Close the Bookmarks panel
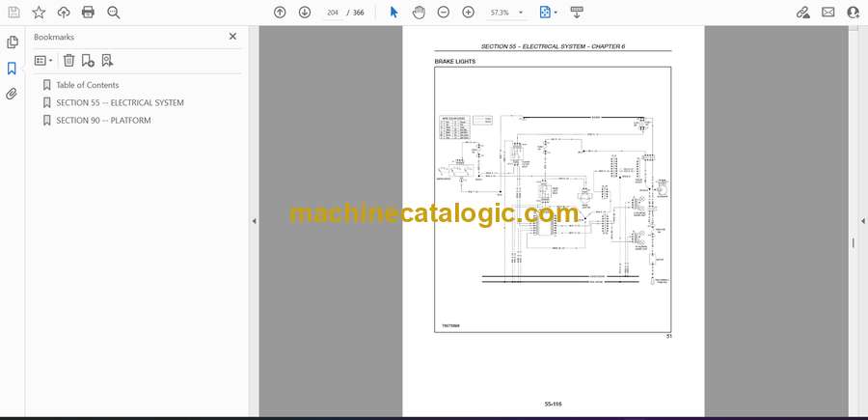 point(232,37)
